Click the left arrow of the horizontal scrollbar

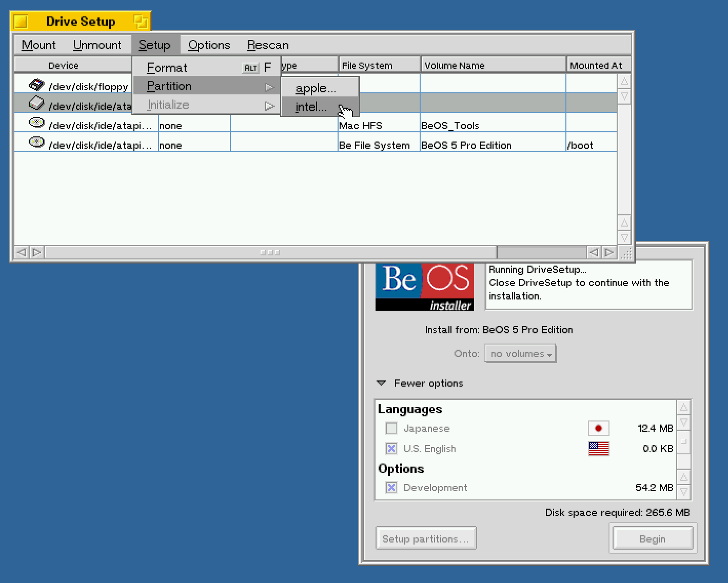point(21,252)
